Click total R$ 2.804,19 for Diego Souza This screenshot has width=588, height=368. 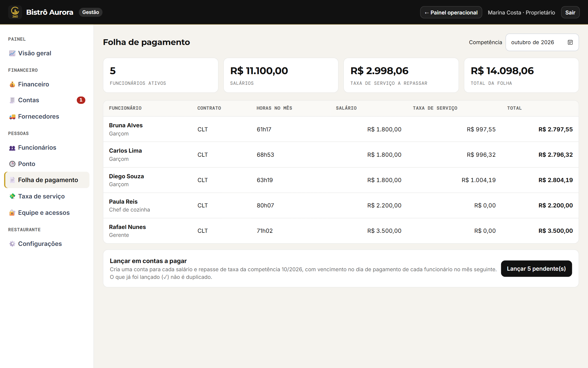[555, 180]
